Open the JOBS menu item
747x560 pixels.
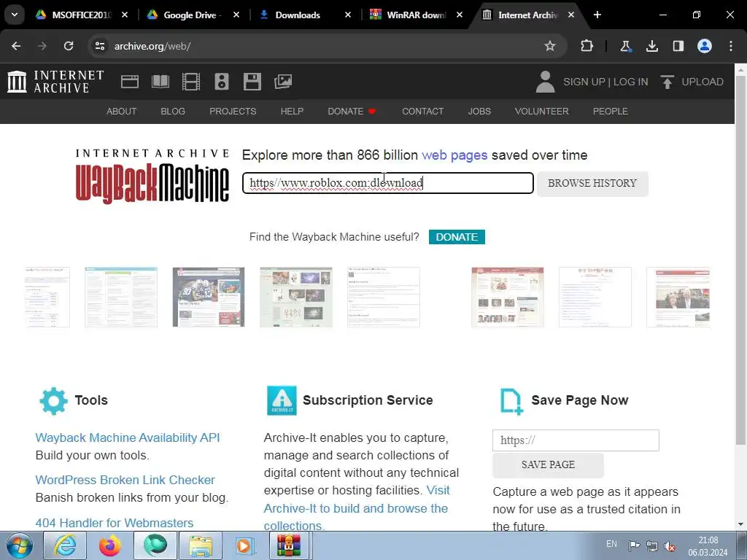click(x=479, y=111)
